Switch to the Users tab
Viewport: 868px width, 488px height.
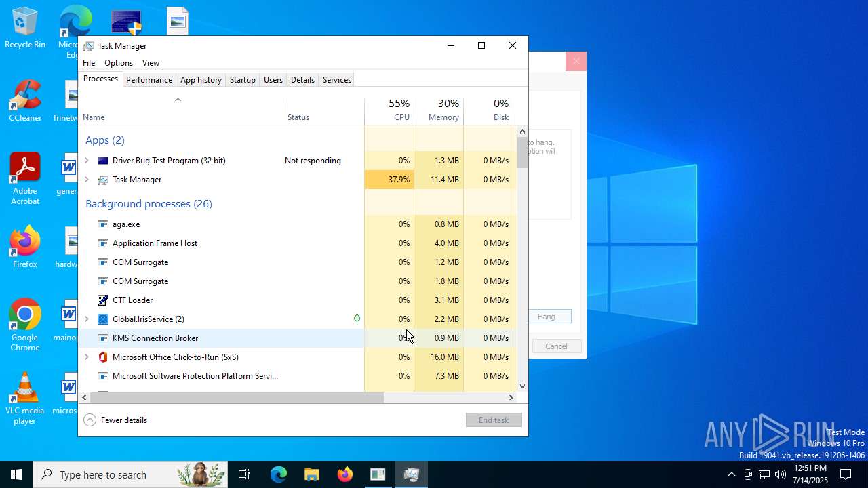pos(273,80)
